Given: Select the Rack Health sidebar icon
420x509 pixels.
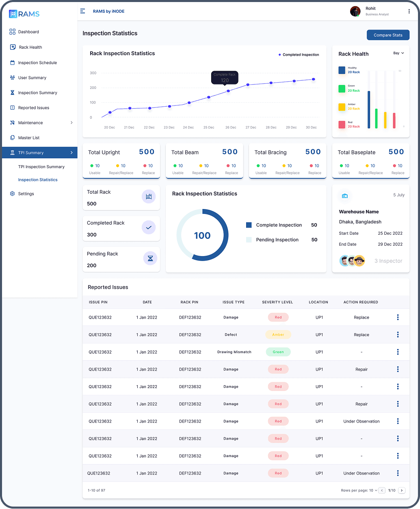Looking at the screenshot, I should (x=12, y=47).
